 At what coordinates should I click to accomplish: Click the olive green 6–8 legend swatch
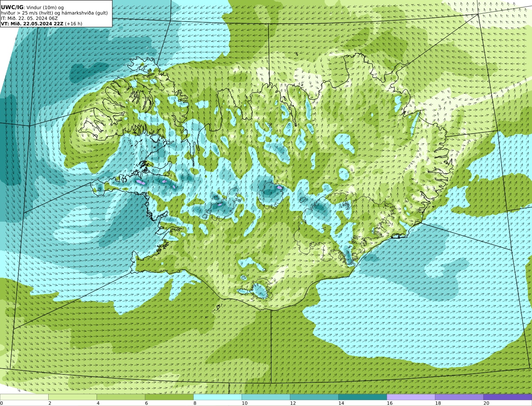(x=169, y=397)
